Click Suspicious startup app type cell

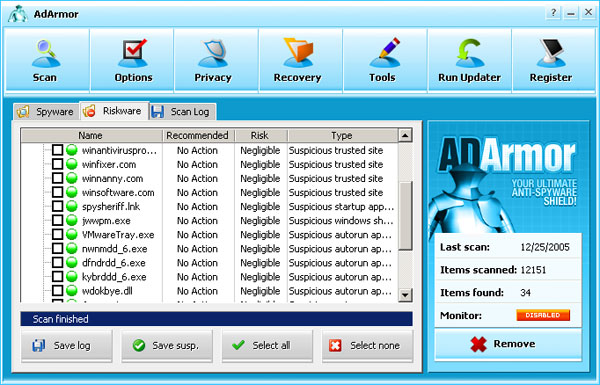341,207
